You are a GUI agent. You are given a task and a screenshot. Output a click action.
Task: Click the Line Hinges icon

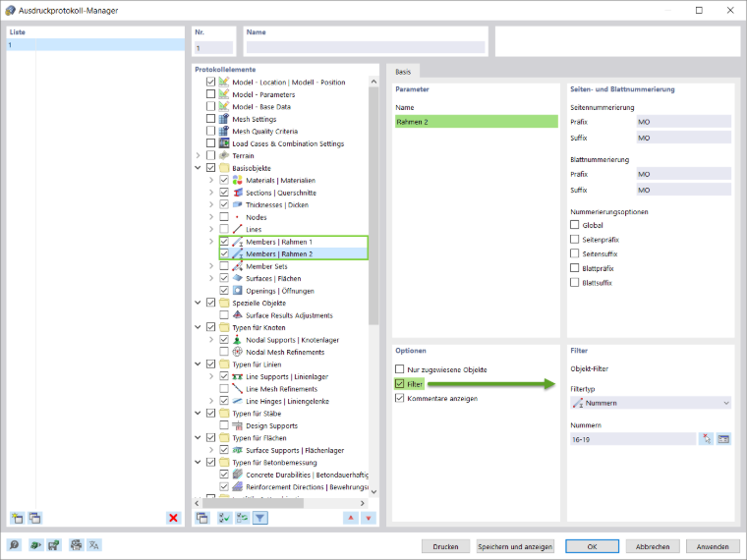[x=237, y=401]
